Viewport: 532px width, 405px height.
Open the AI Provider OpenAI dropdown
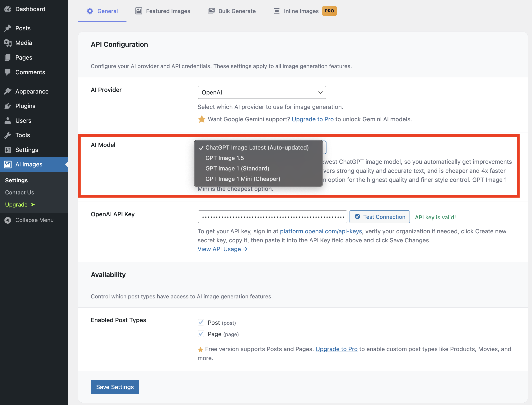[262, 92]
